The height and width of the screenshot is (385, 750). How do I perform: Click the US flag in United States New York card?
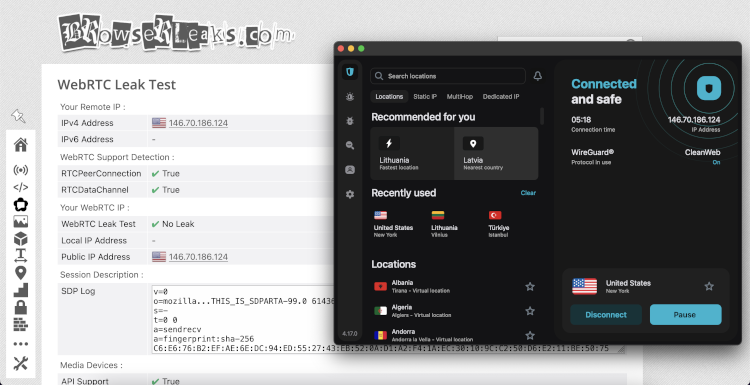(585, 286)
